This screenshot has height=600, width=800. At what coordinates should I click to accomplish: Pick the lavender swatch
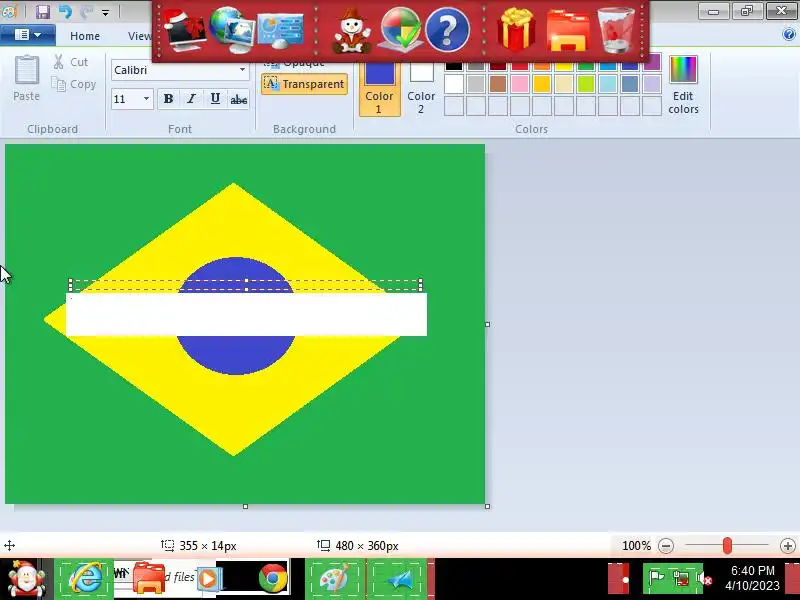pos(652,84)
